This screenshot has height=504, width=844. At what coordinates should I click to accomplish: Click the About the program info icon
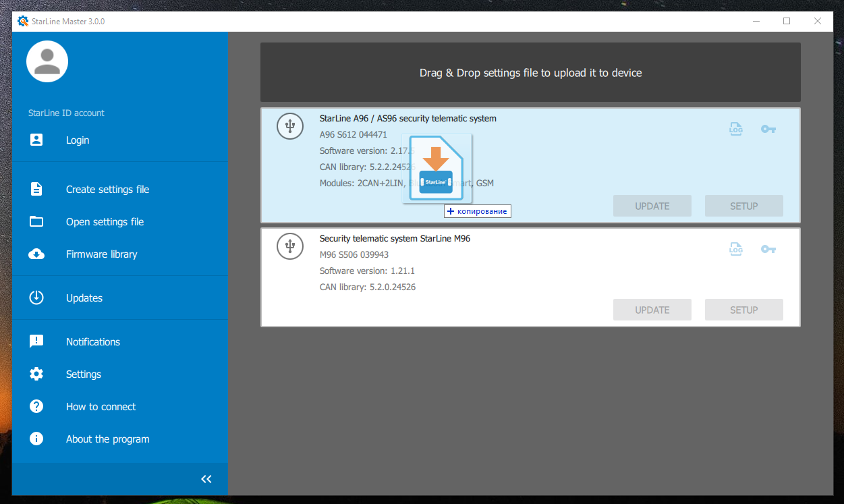click(36, 439)
